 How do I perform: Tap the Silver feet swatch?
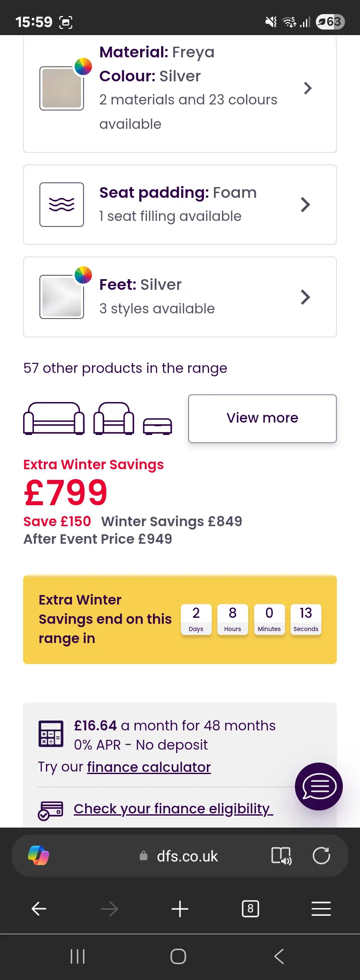[62, 297]
